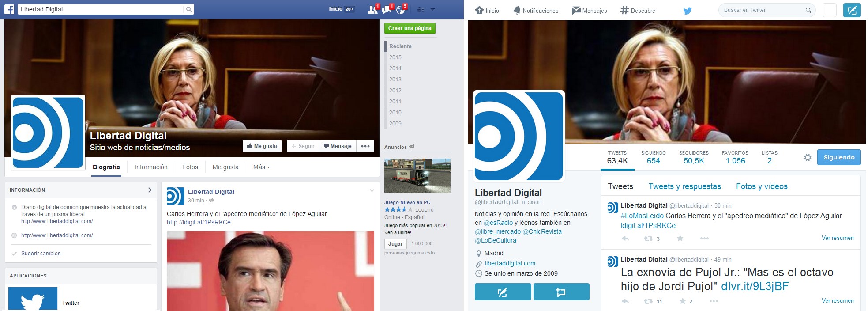868x311 pixels.
Task: Open Facebook messages icon
Action: (x=387, y=10)
